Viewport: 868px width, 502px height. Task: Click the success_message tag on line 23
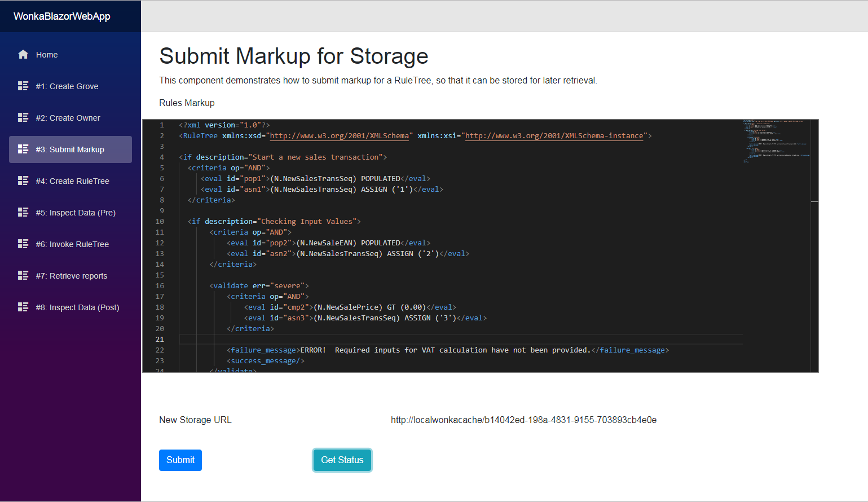coord(266,361)
